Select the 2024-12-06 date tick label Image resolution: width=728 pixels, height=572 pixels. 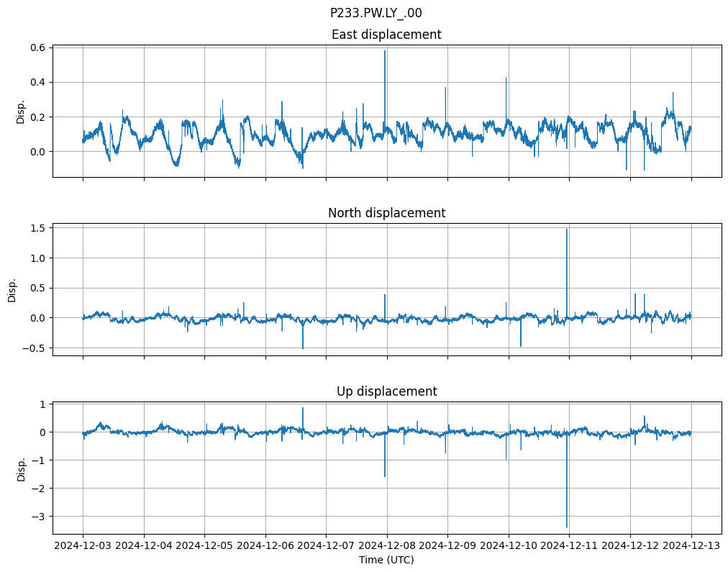265,546
